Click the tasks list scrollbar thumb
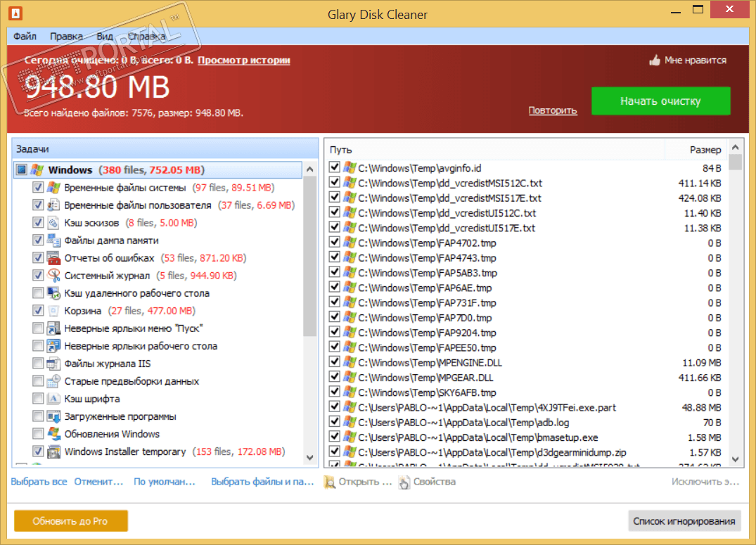 pos(310,256)
